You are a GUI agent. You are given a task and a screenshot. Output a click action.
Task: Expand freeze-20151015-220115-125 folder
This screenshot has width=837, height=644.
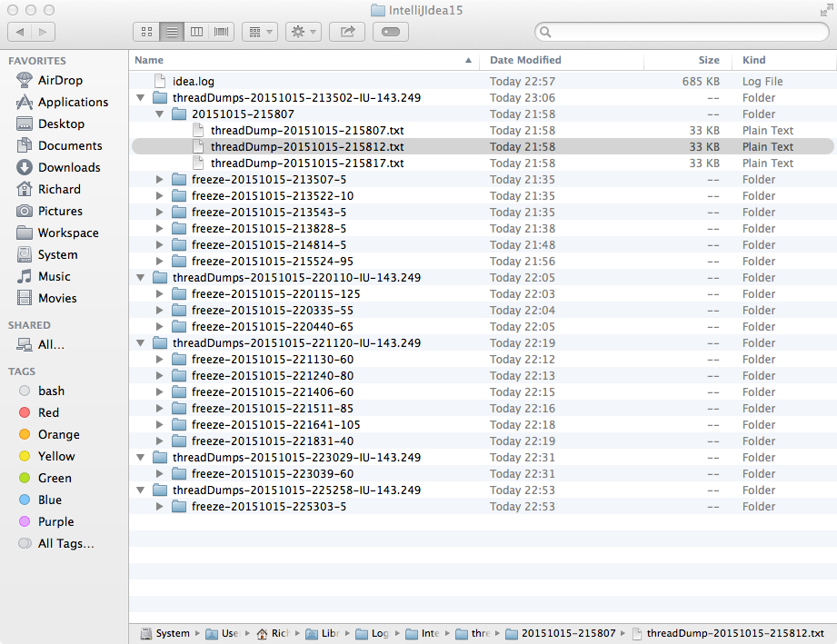coord(160,294)
